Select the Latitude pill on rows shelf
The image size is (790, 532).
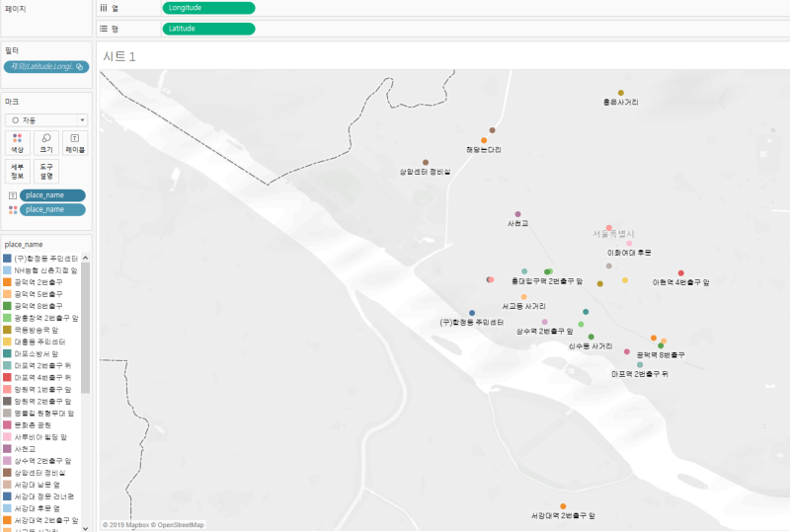tap(208, 29)
